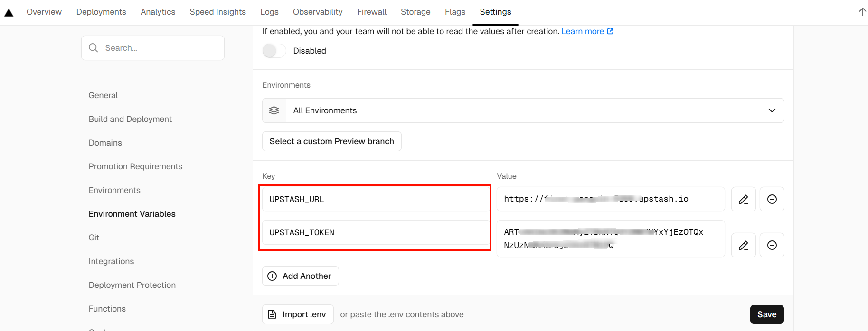Click the Vercel triangle logo
Screen dimensions: 868x331
[9, 12]
